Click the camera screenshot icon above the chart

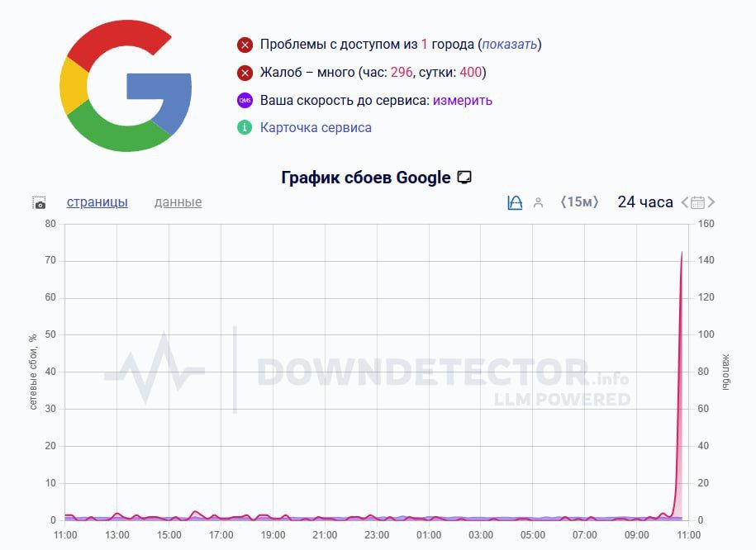(x=39, y=202)
